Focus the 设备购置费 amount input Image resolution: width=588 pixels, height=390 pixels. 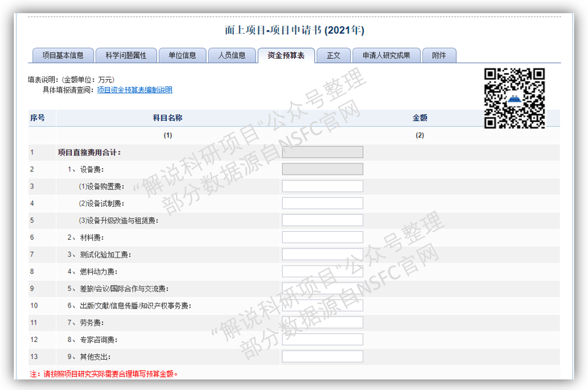[322, 186]
